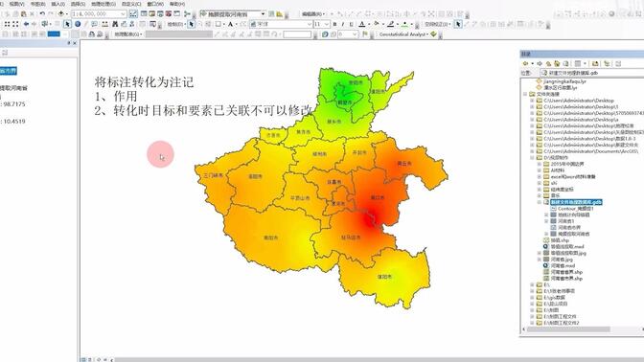Click Catalog panel horizontal scrollbar
The height and width of the screenshot is (362, 644).
(x=569, y=329)
